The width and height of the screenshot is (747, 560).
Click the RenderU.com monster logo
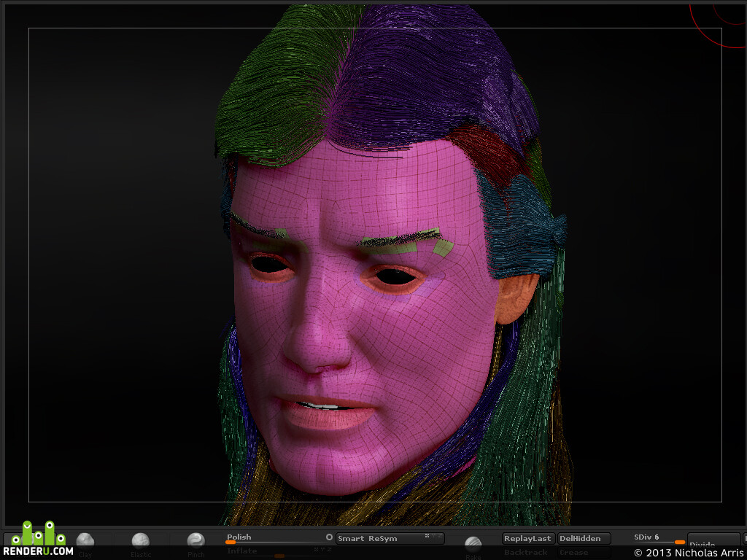click(x=38, y=538)
